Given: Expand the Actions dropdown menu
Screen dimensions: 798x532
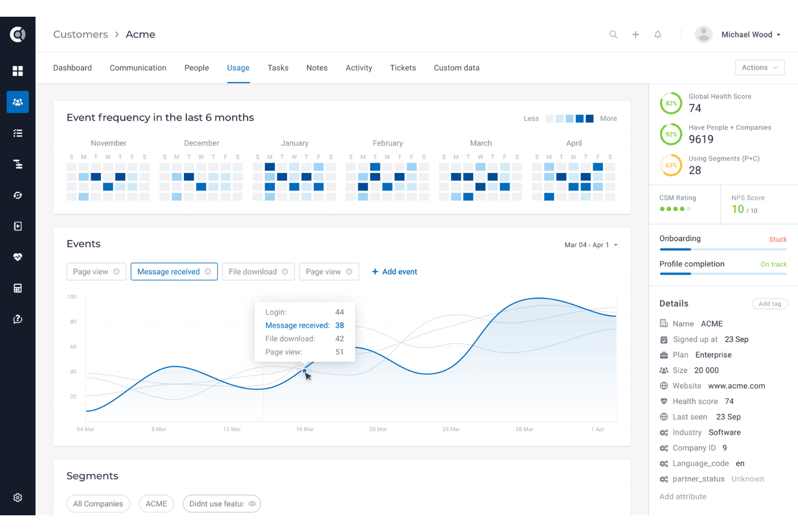Looking at the screenshot, I should pos(760,67).
